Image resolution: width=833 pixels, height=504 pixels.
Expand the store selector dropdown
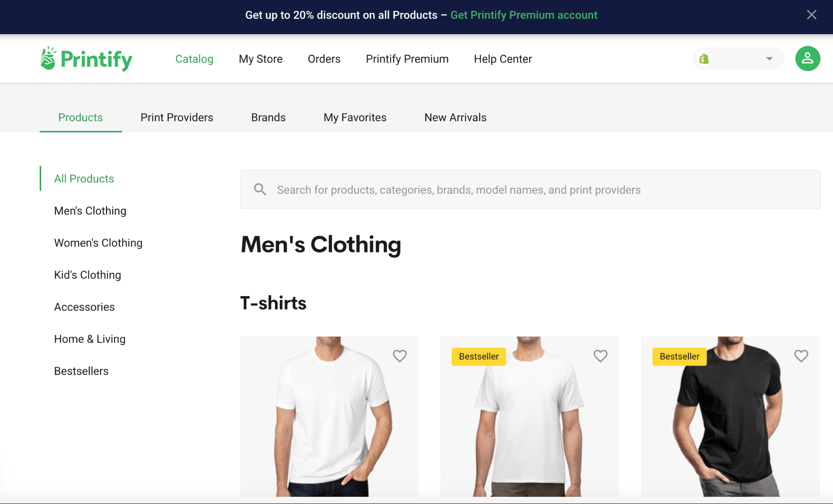pyautogui.click(x=768, y=58)
